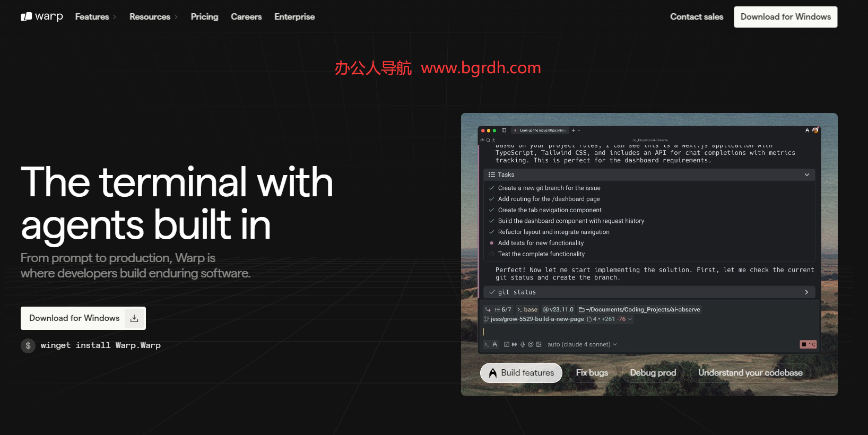Click the ai-observe folder path chip
868x435 pixels.
(639, 310)
